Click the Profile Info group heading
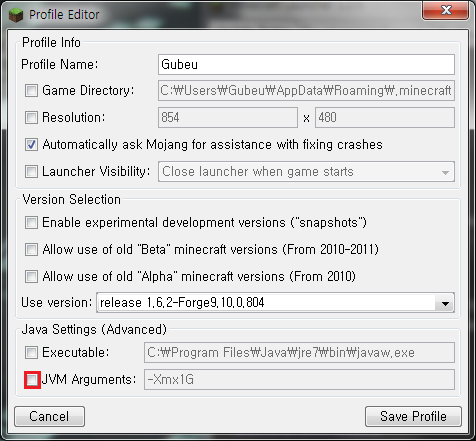The width and height of the screenshot is (476, 441). tap(51, 43)
